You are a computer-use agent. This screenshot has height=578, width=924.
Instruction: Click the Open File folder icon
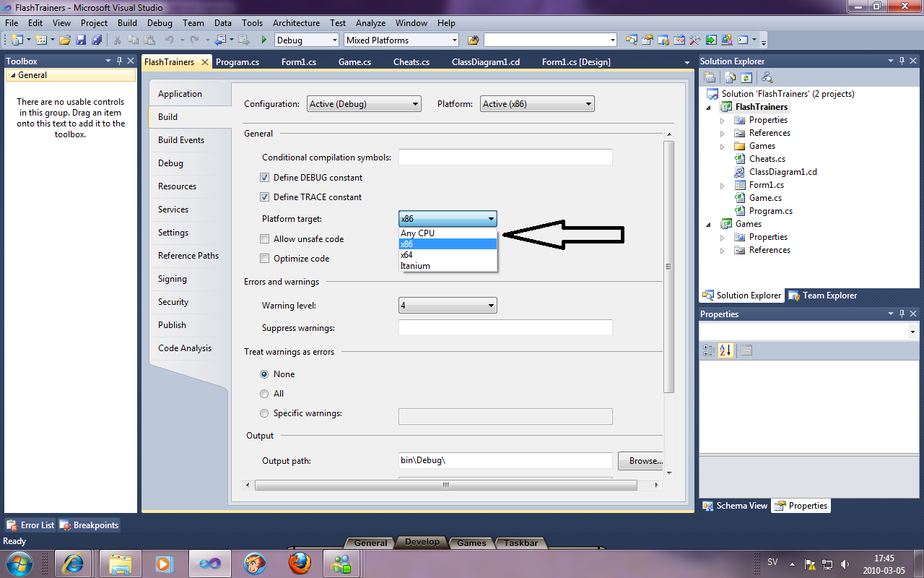(64, 40)
